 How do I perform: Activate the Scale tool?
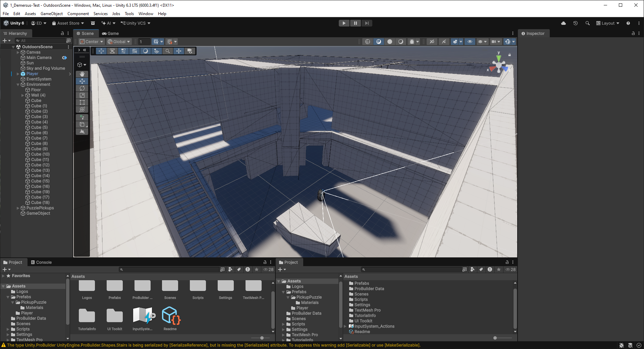(x=82, y=95)
